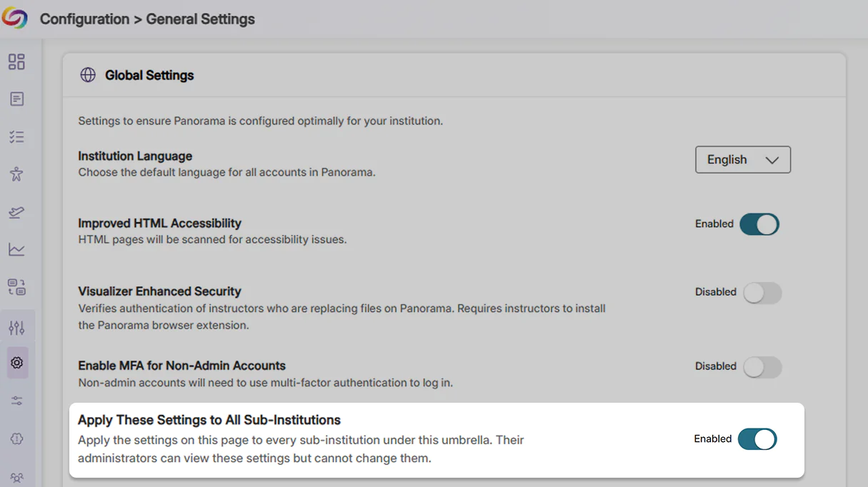Screen dimensions: 868x487
Task: Click the Disabled status text for Visualizer Security
Action: pyautogui.click(x=716, y=291)
